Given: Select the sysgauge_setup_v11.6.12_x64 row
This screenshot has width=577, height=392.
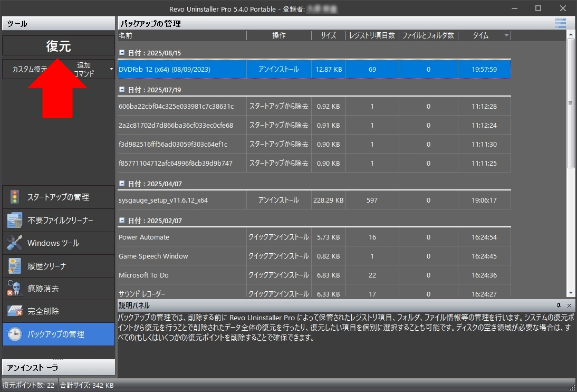Looking at the screenshot, I should (314, 200).
